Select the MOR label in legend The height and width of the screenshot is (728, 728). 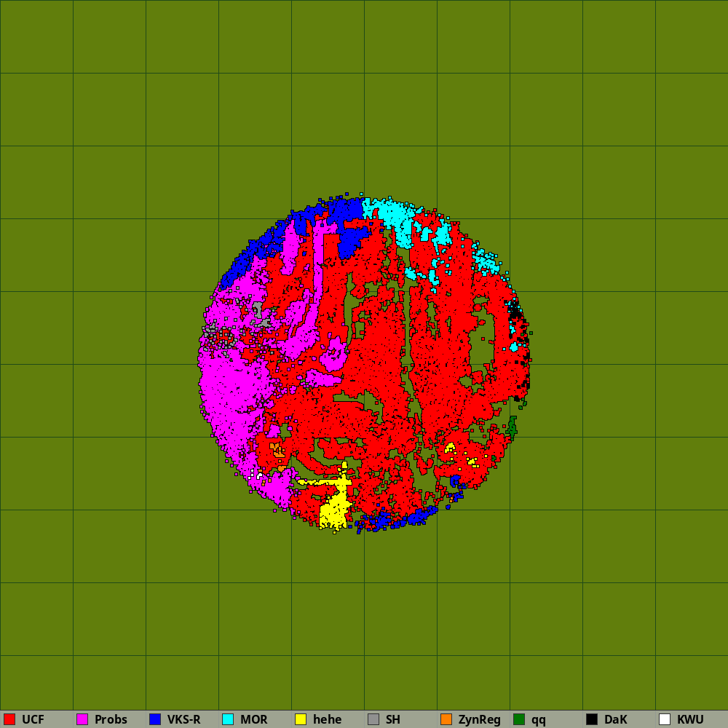(254, 719)
